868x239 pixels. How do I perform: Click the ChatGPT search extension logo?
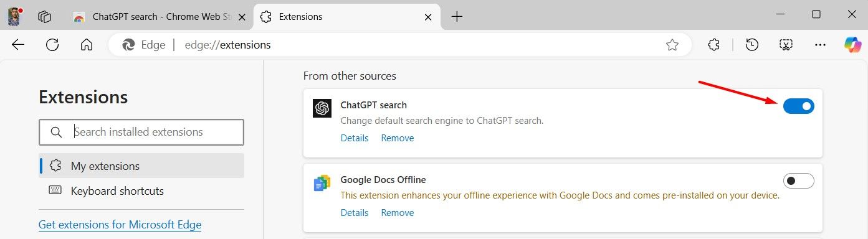322,108
